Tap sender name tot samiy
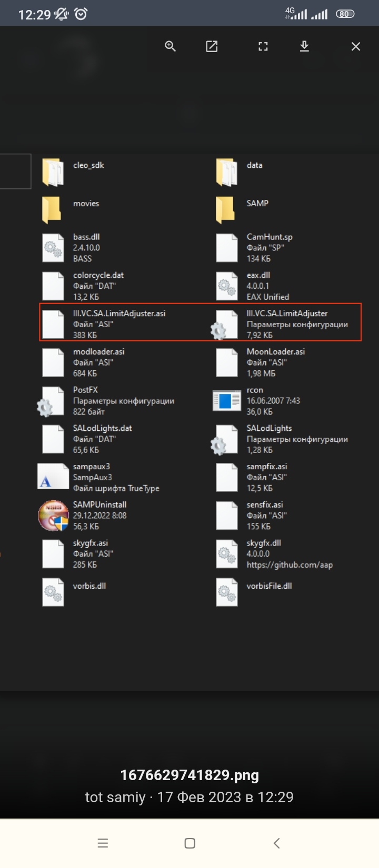 tap(115, 797)
